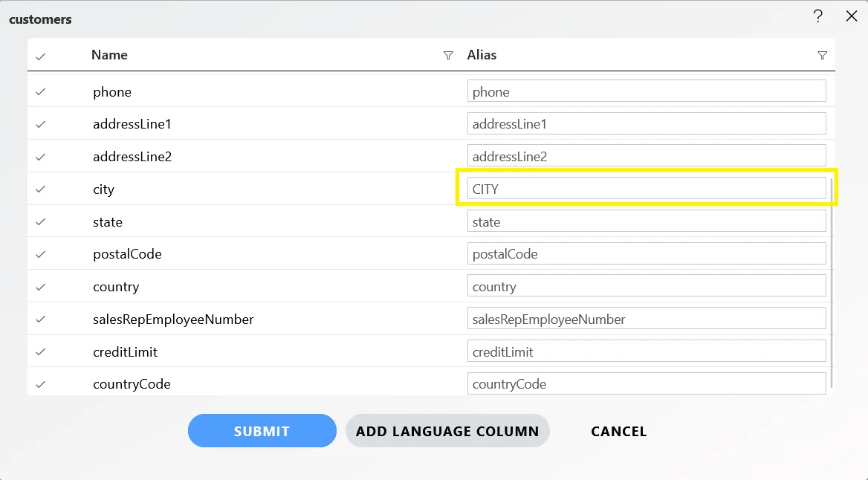
Task: Select the phone name cell
Action: pyautogui.click(x=112, y=92)
